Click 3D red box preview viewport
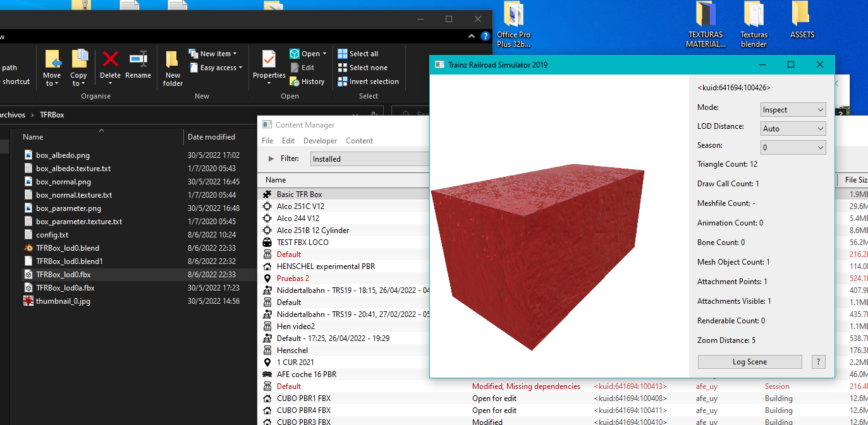868x425 pixels. [559, 227]
